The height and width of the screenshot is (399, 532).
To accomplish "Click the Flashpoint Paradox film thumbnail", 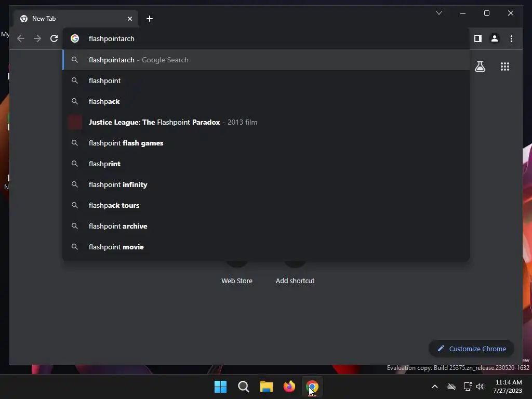I will (x=75, y=122).
